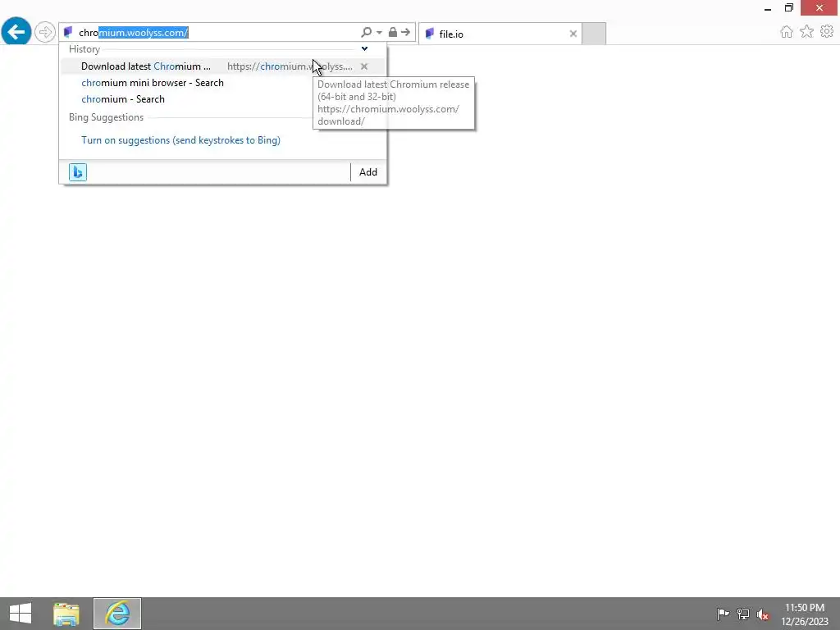Switch to the file.io tab
Screen dimensions: 840x630
click(x=500, y=34)
